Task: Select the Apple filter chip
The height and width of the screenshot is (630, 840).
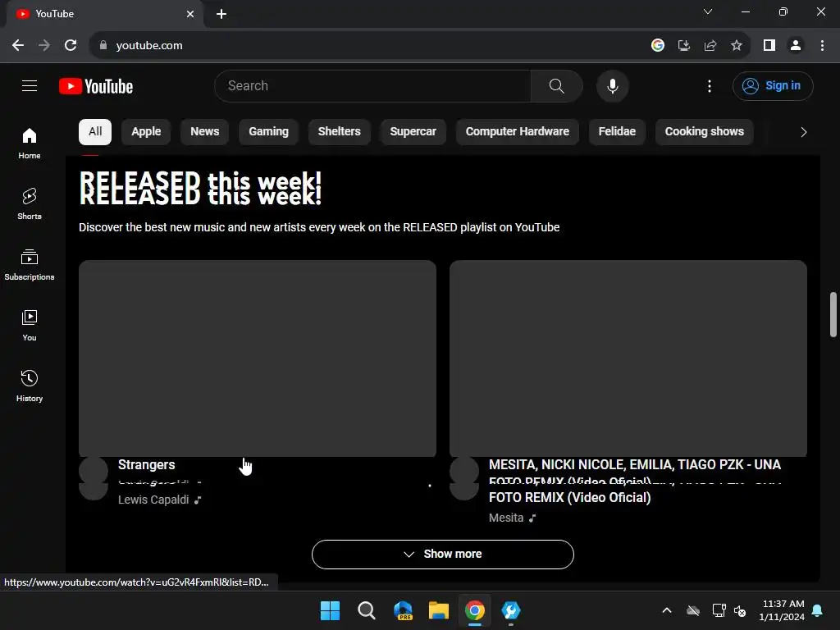Action: (146, 132)
